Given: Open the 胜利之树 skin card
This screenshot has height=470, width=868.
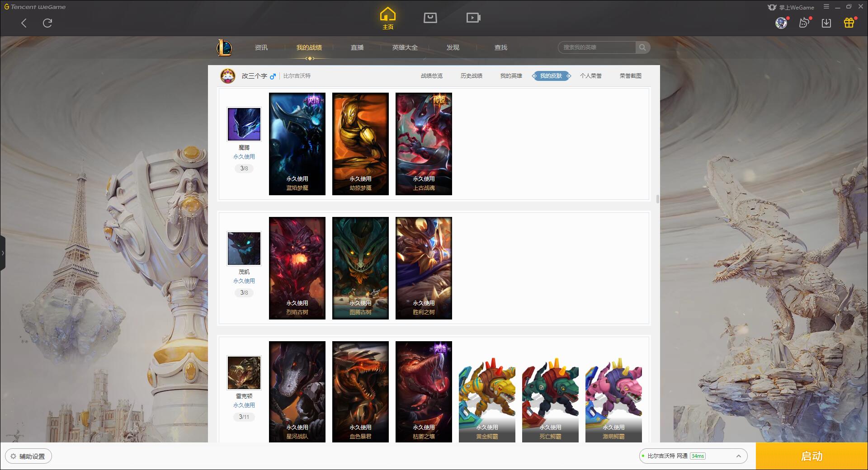Looking at the screenshot, I should coord(424,268).
